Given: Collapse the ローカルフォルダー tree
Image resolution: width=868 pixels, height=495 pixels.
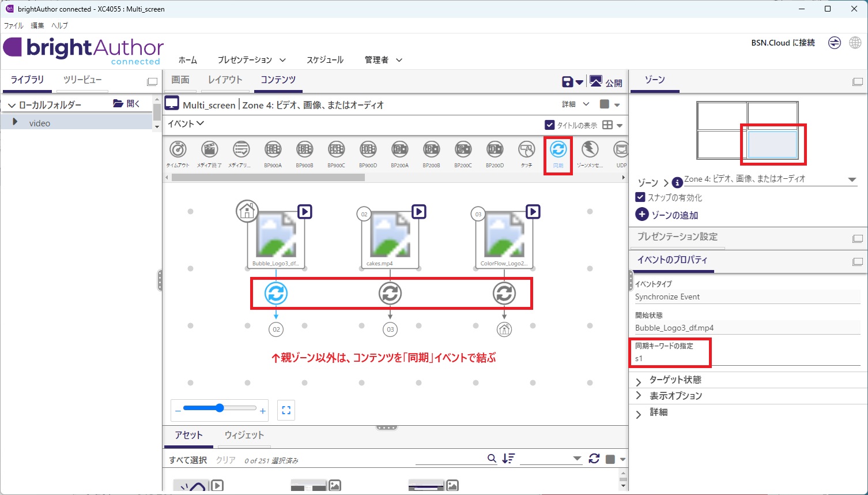Looking at the screenshot, I should (11, 106).
